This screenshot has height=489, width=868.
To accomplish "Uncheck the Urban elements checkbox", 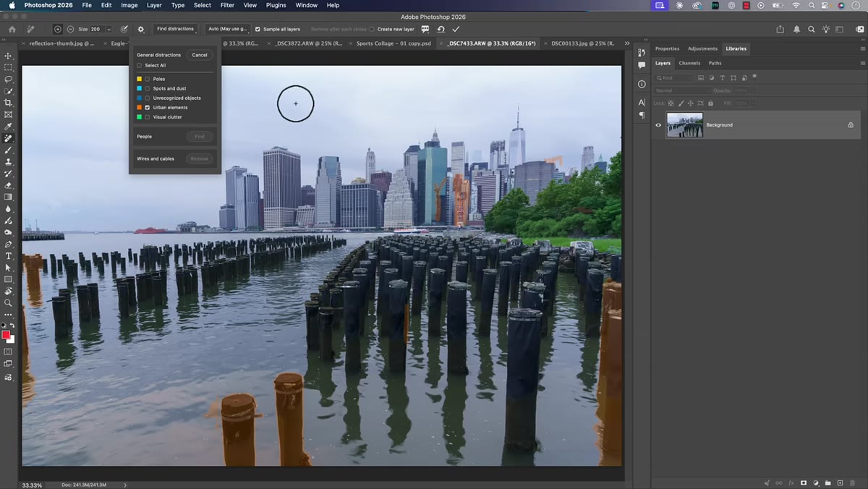I will (148, 107).
